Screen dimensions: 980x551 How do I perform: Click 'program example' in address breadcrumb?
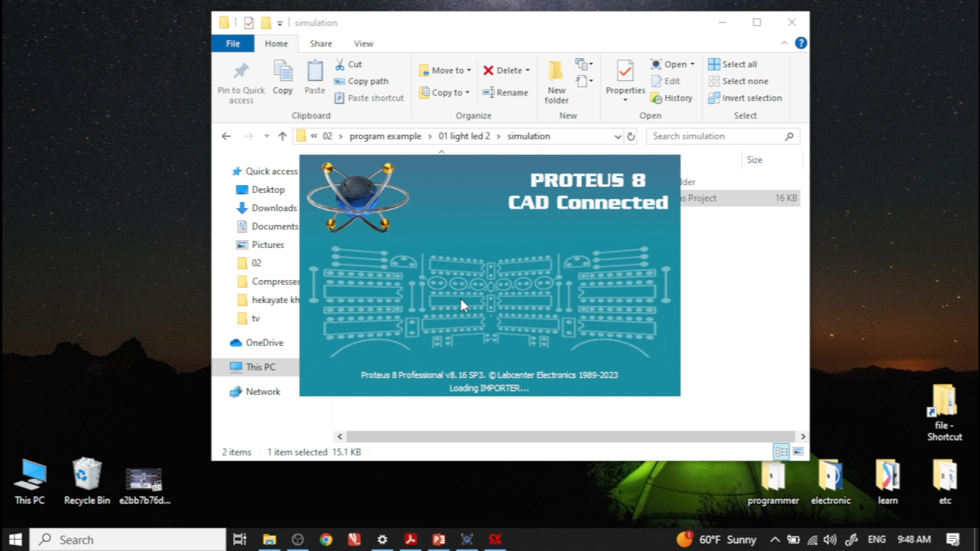pos(385,136)
